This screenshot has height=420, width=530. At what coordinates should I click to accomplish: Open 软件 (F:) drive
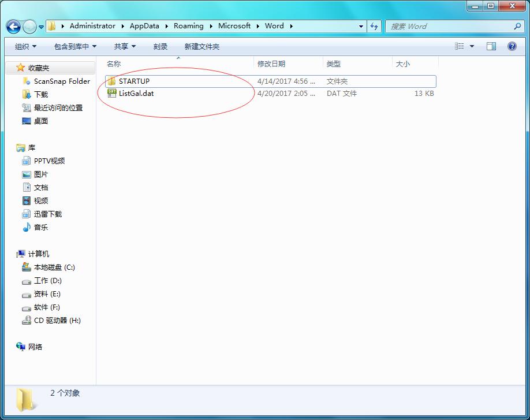pos(47,307)
